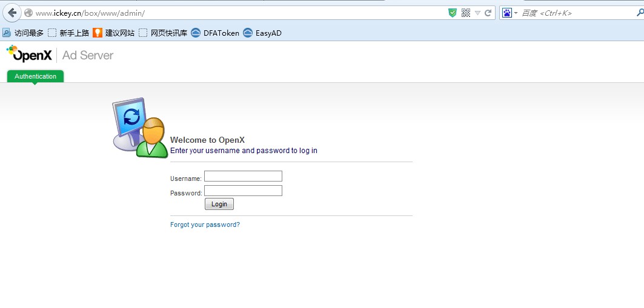
Task: Click the URL address bar text
Action: [90, 13]
